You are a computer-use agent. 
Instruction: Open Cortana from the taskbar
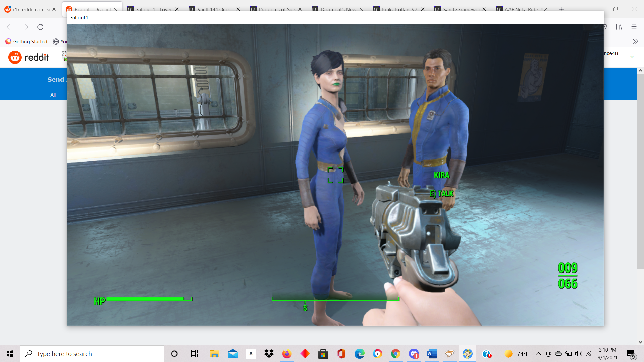click(x=174, y=354)
